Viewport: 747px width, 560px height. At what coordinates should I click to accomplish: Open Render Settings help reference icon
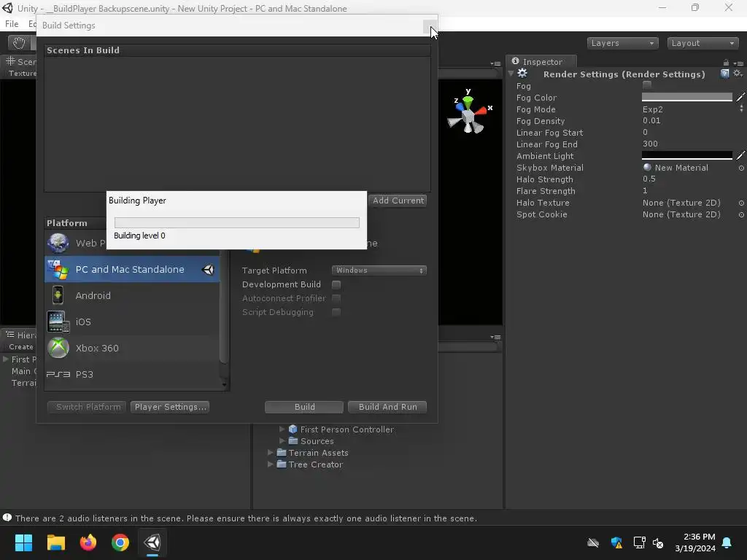pyautogui.click(x=724, y=74)
